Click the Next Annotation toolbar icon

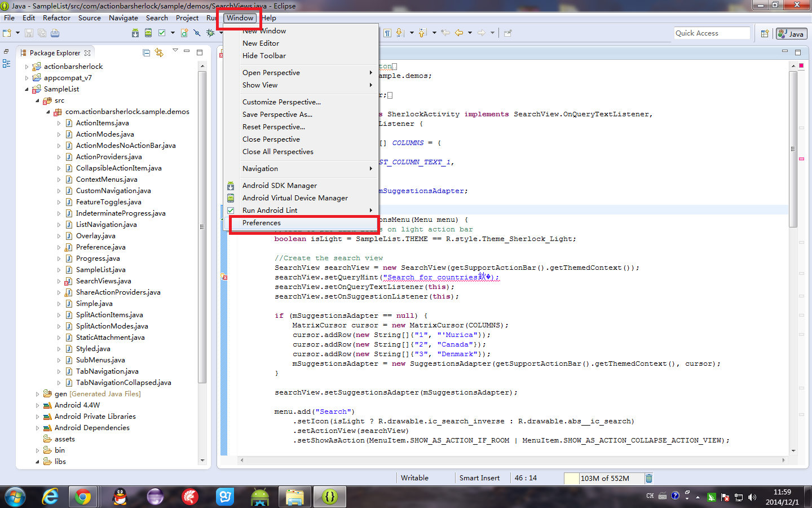(400, 33)
